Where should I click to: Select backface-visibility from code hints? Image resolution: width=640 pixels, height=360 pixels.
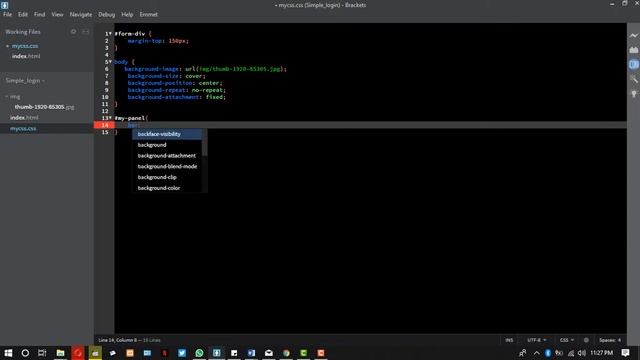[167, 134]
